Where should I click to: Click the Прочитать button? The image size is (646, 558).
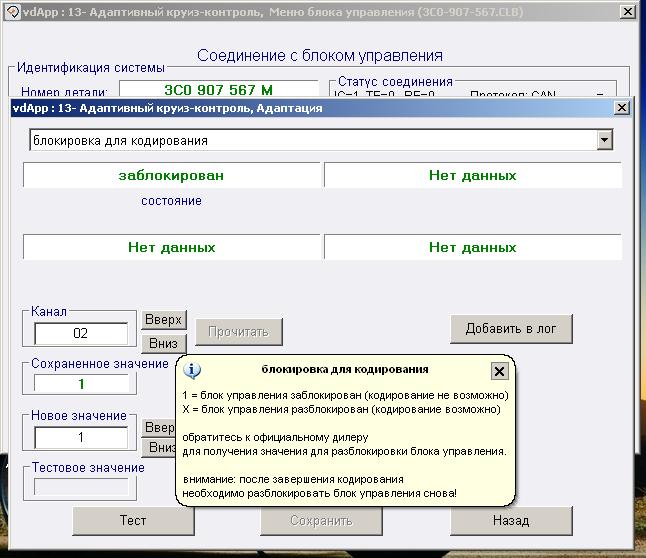239,330
